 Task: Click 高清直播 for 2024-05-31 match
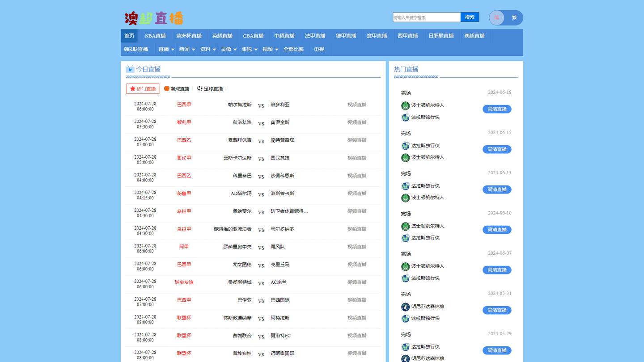click(x=497, y=310)
